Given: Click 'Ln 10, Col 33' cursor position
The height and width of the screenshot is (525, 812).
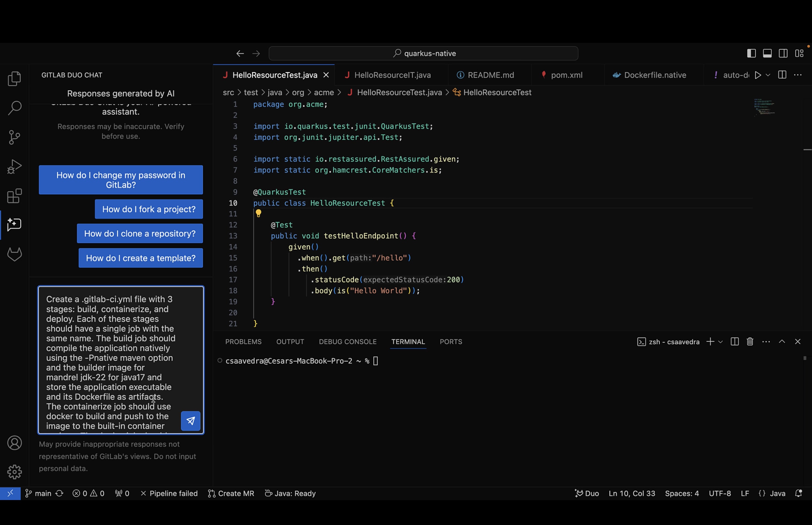Looking at the screenshot, I should pyautogui.click(x=632, y=493).
